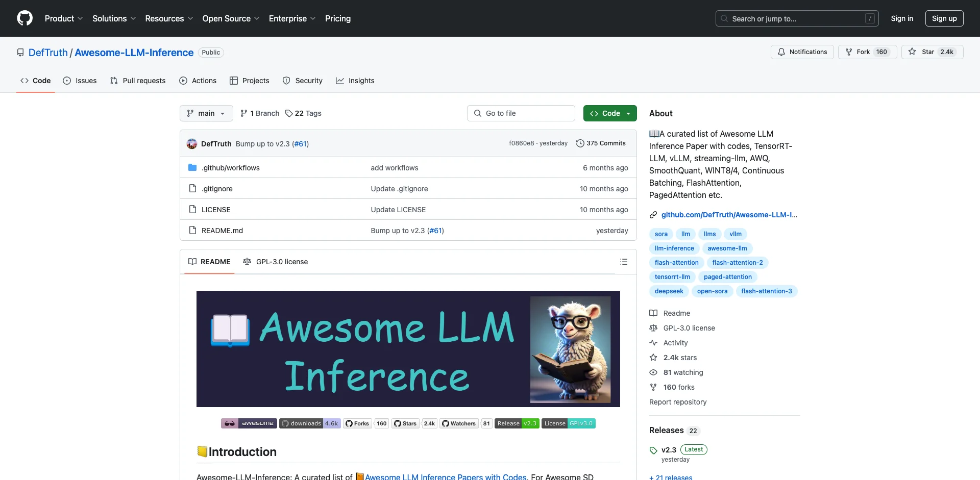Open the .gitignore file

click(217, 189)
